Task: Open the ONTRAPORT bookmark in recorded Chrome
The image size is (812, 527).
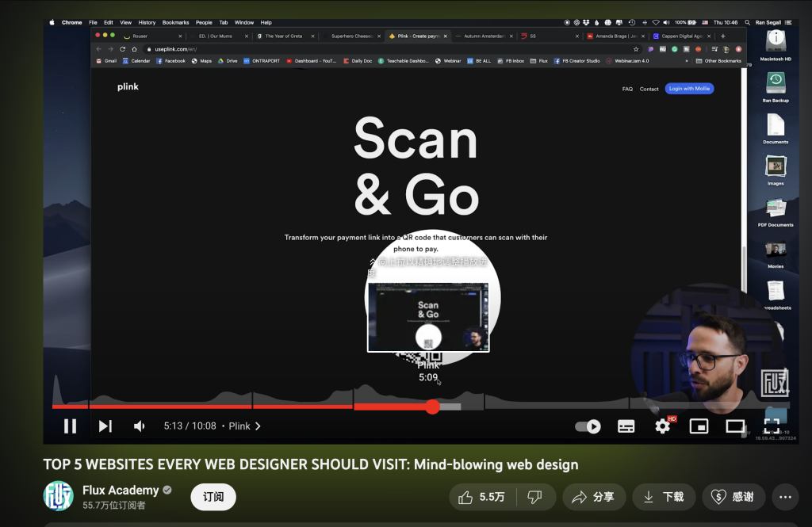Action: coord(262,61)
